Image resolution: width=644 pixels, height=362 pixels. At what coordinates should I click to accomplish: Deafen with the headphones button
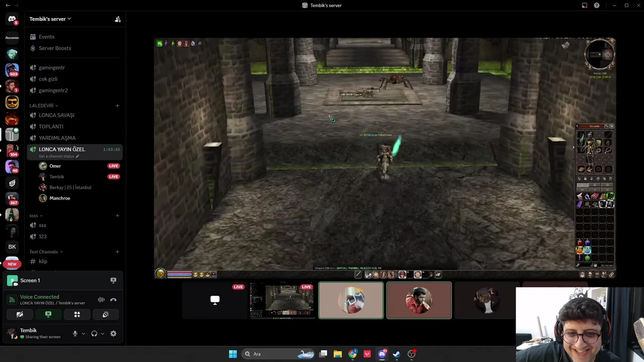[x=94, y=333]
